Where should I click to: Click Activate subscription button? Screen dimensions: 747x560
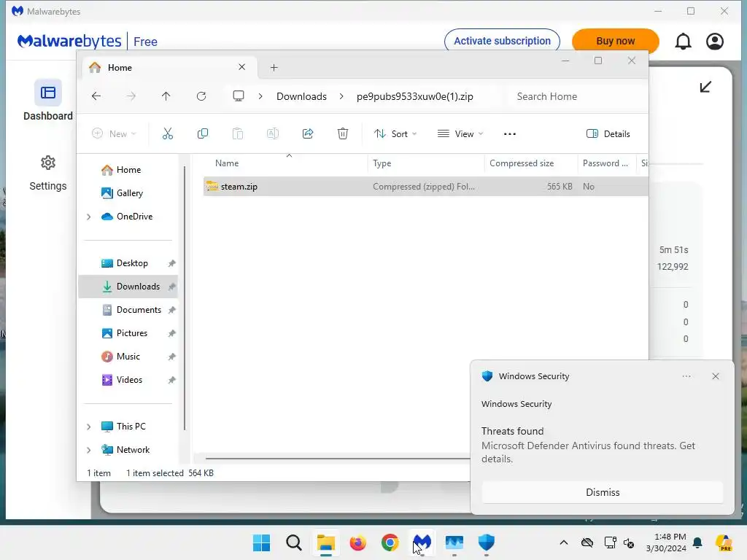click(x=502, y=41)
